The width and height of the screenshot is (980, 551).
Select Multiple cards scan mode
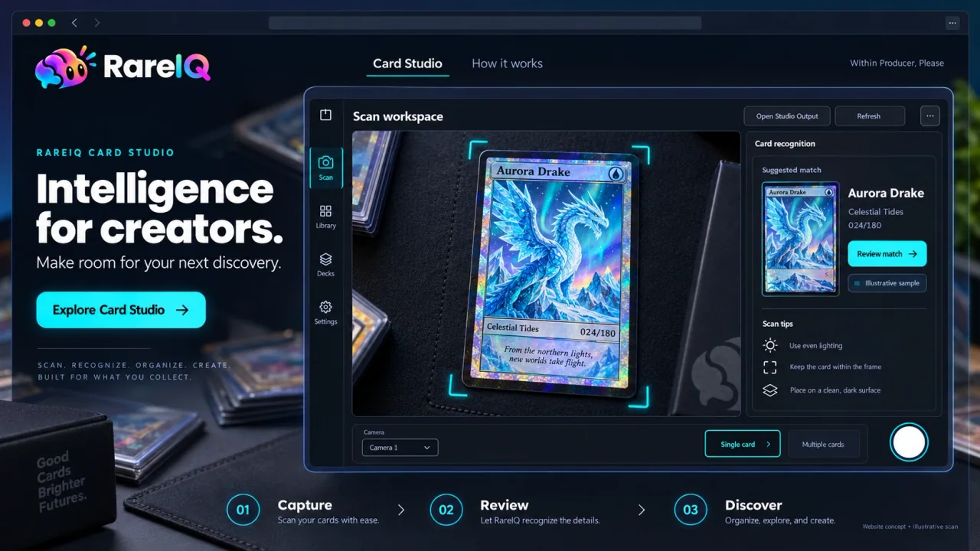[823, 444]
